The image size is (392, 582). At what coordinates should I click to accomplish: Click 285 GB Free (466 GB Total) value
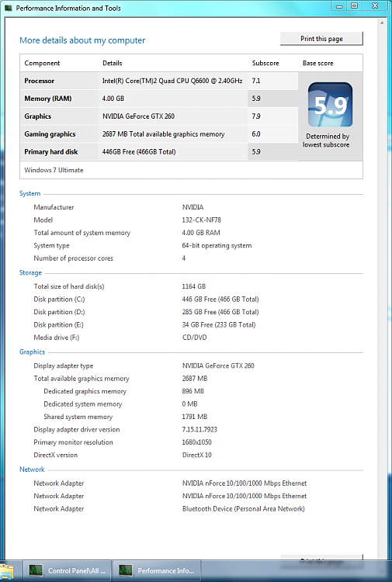pos(220,312)
